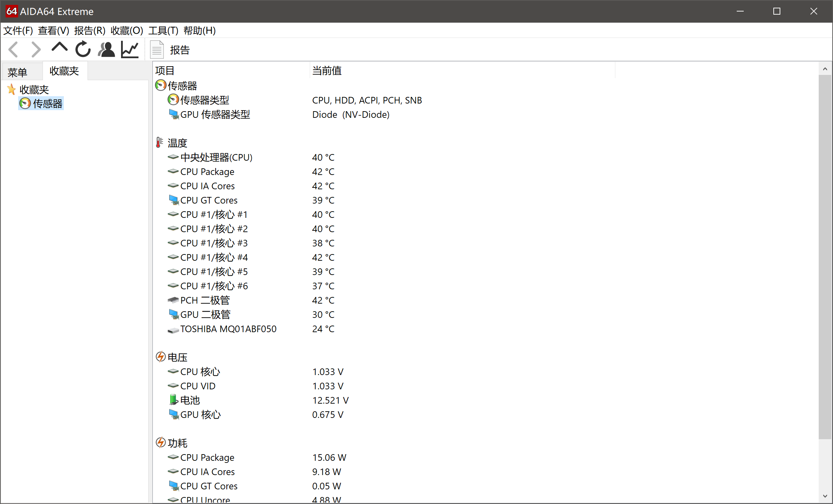
Task: Click the GPU 核心 voltage icon
Action: (173, 414)
